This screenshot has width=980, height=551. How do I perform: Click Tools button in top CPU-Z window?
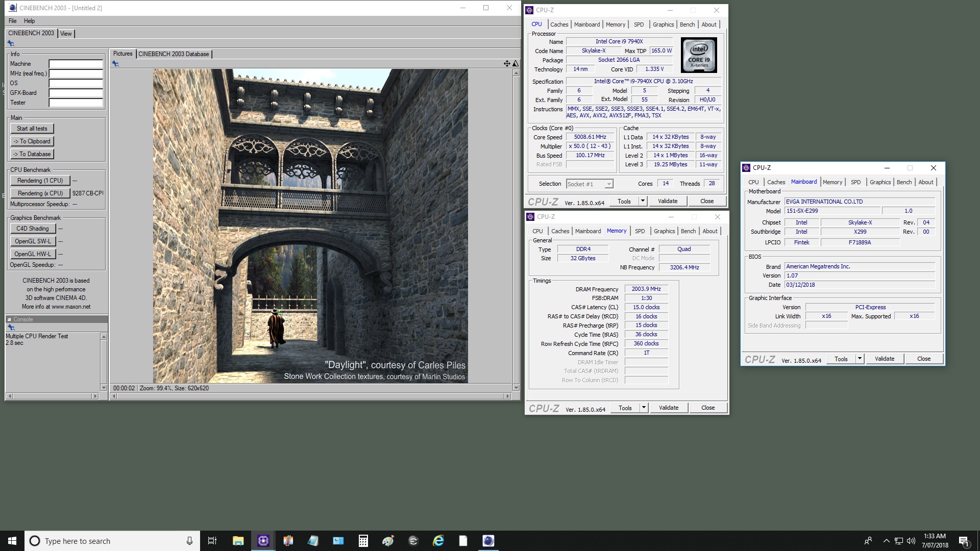point(624,201)
